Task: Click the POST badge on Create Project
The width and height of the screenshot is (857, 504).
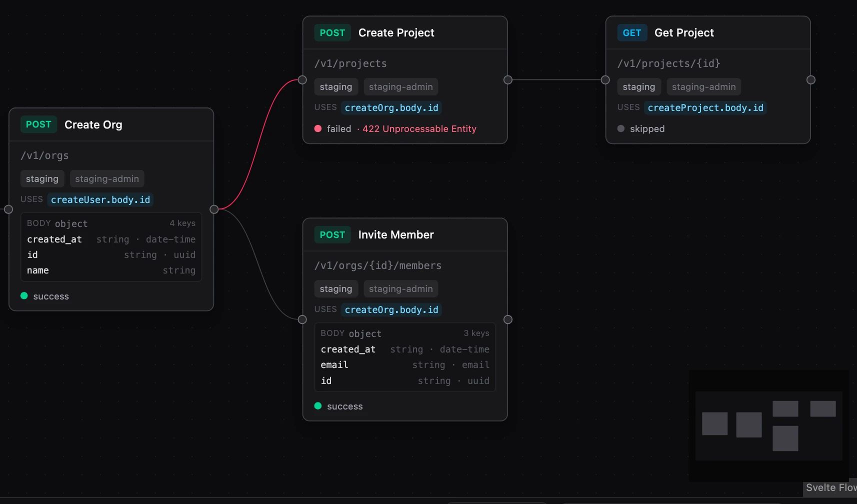Action: click(332, 32)
